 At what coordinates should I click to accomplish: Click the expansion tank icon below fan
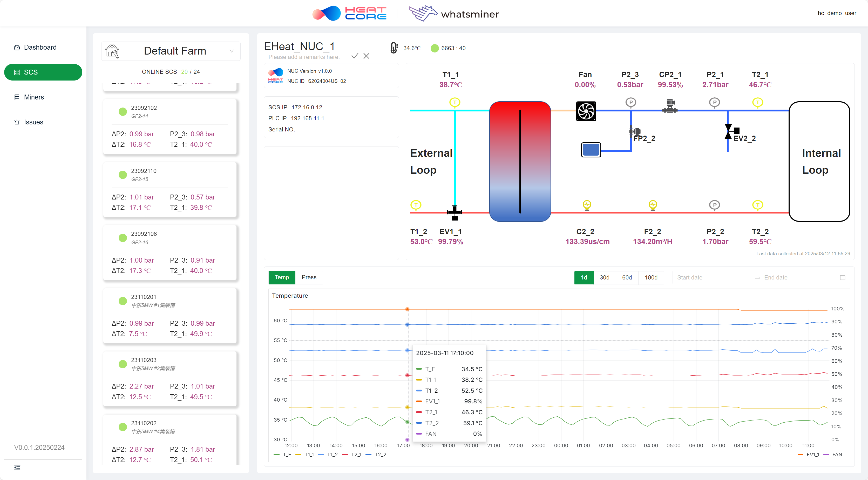[x=591, y=150]
